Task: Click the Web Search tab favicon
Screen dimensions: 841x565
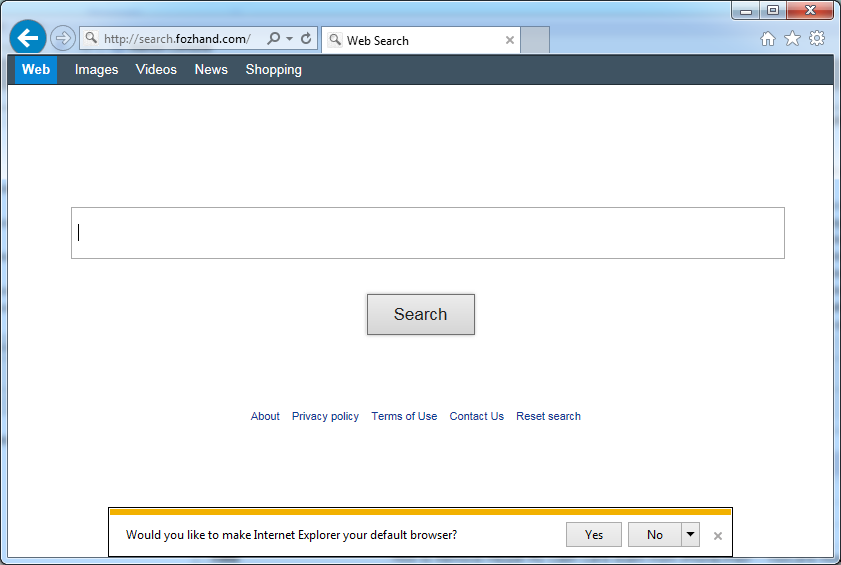Action: point(335,40)
